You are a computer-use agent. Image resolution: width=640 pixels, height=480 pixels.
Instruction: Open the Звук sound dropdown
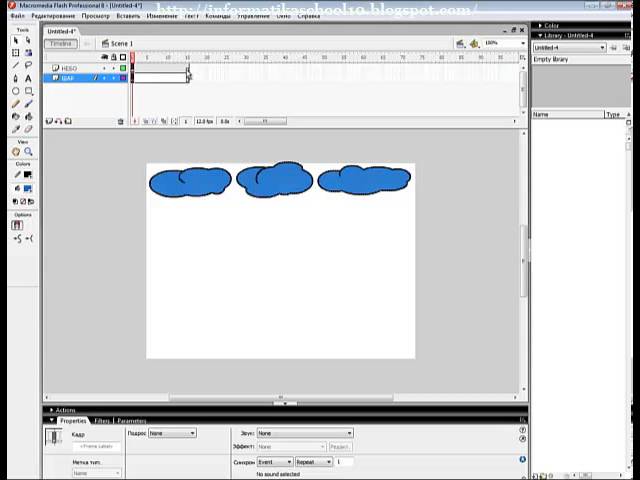(x=305, y=433)
